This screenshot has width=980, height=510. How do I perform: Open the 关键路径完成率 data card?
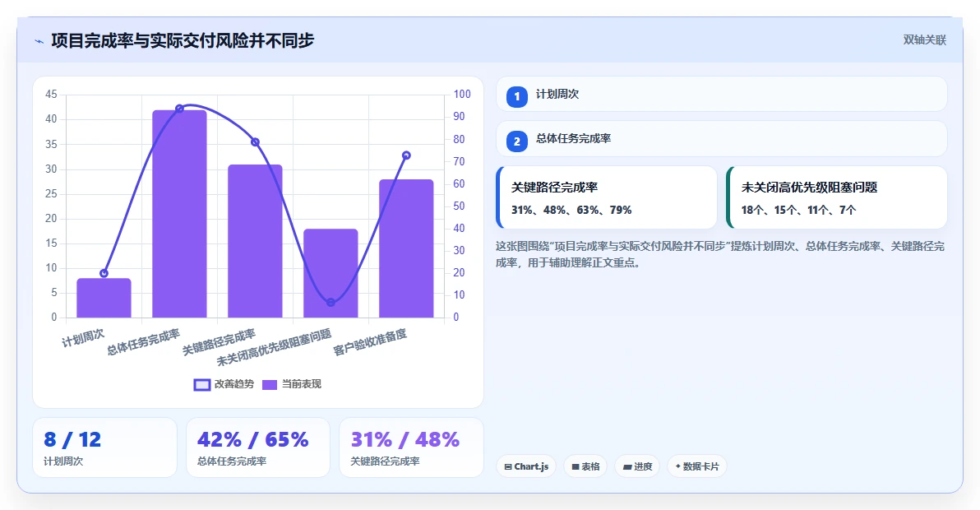coord(606,197)
